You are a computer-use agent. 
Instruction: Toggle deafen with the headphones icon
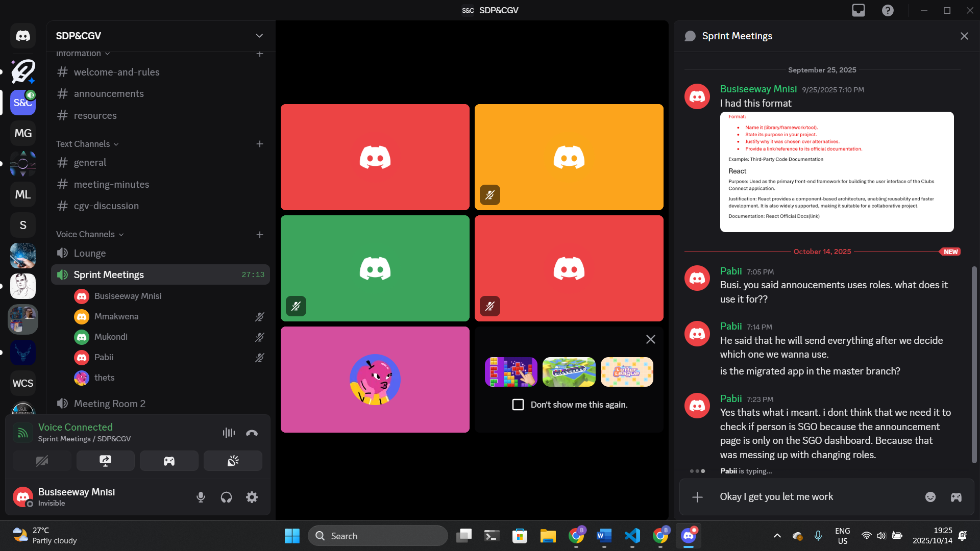click(226, 497)
